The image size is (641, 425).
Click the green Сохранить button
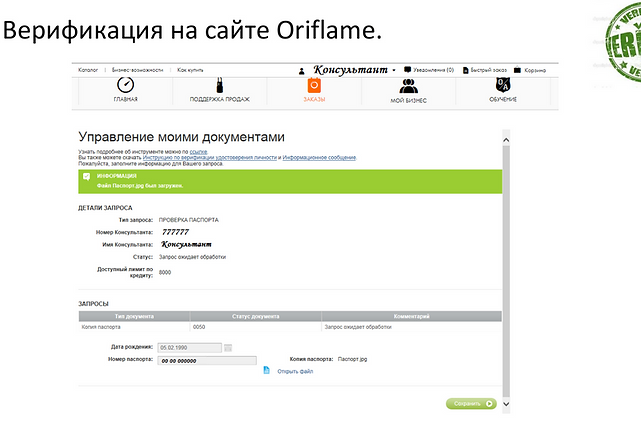[471, 403]
